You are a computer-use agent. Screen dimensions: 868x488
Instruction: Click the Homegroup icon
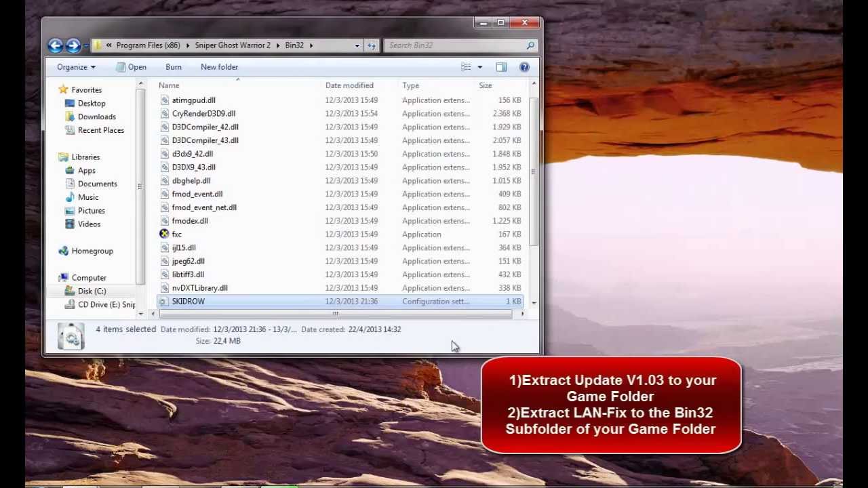[x=63, y=251]
